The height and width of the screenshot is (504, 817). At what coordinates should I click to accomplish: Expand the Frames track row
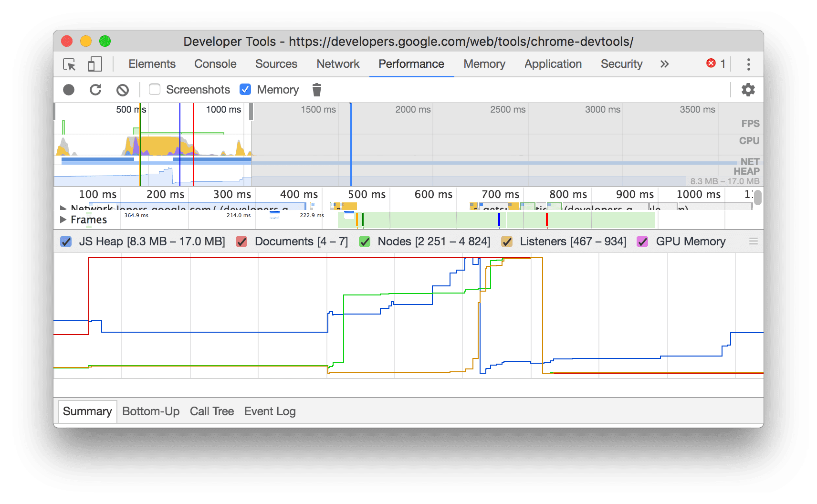pyautogui.click(x=64, y=220)
